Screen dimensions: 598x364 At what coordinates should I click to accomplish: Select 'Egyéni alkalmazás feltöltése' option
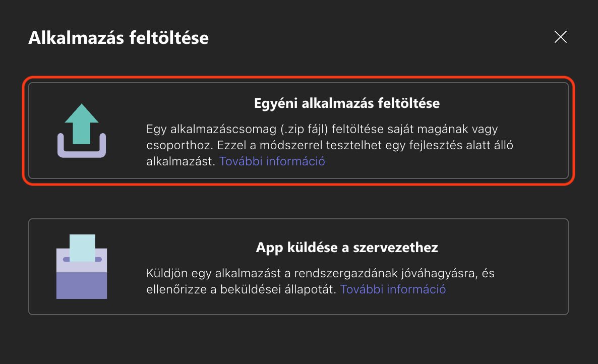299,130
